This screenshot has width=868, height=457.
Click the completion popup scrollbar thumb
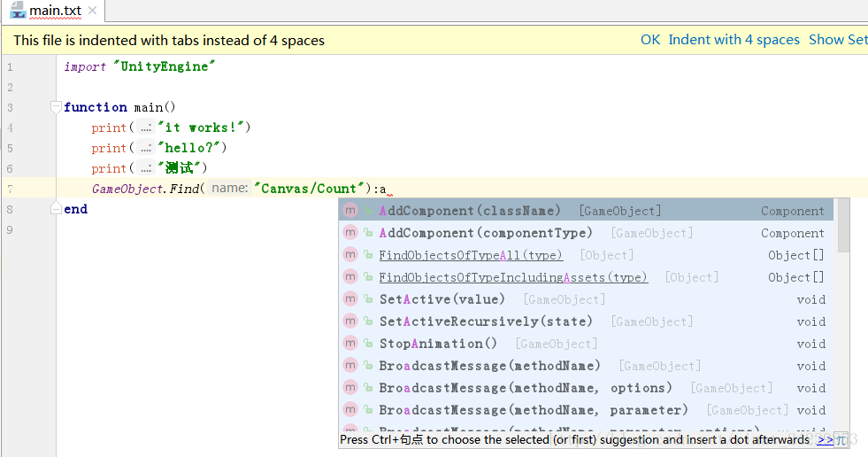coord(843,226)
